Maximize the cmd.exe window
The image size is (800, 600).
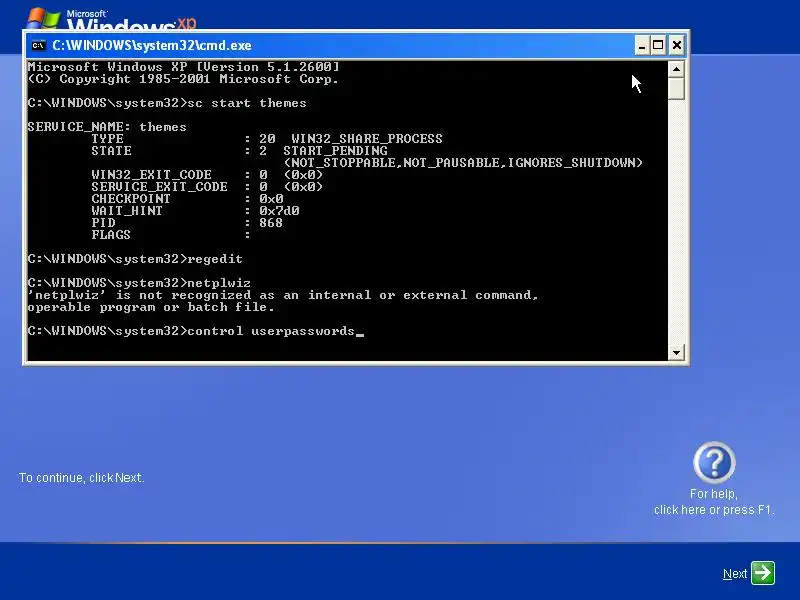(x=658, y=45)
